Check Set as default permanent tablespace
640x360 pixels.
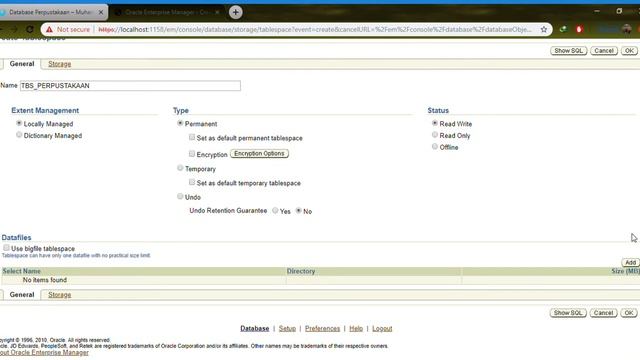192,138
